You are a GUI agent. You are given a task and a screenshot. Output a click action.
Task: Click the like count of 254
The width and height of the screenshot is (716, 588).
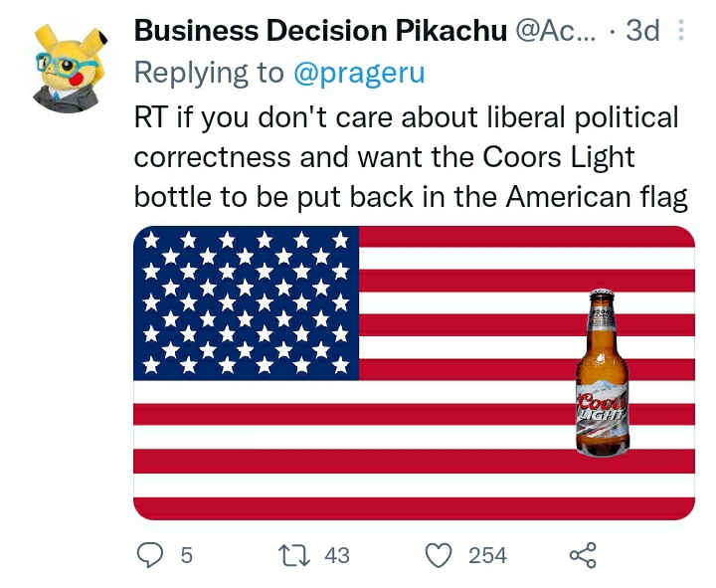pos(487,555)
